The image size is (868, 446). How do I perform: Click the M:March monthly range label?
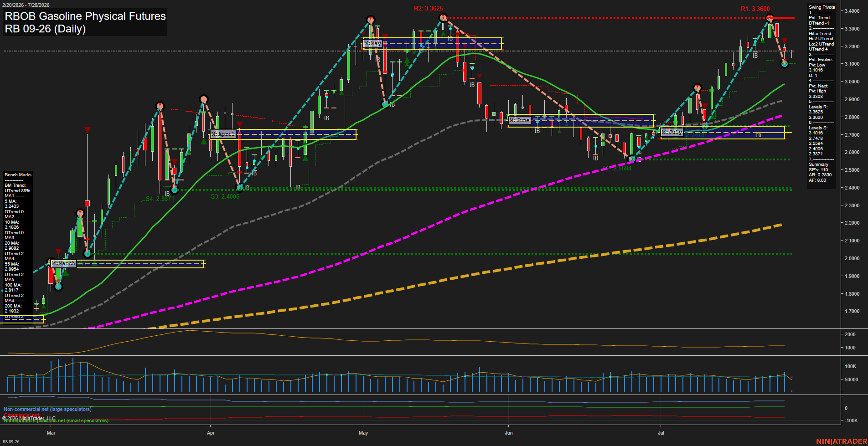[x=63, y=263]
